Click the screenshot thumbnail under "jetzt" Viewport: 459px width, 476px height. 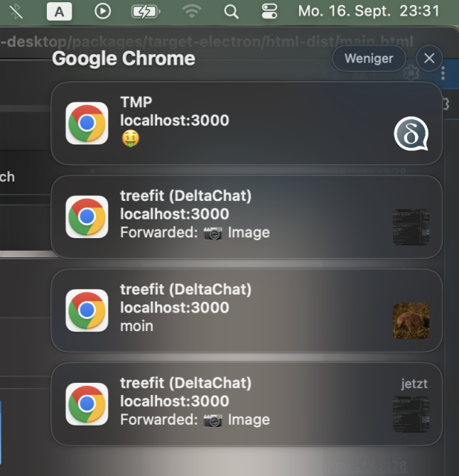click(411, 415)
